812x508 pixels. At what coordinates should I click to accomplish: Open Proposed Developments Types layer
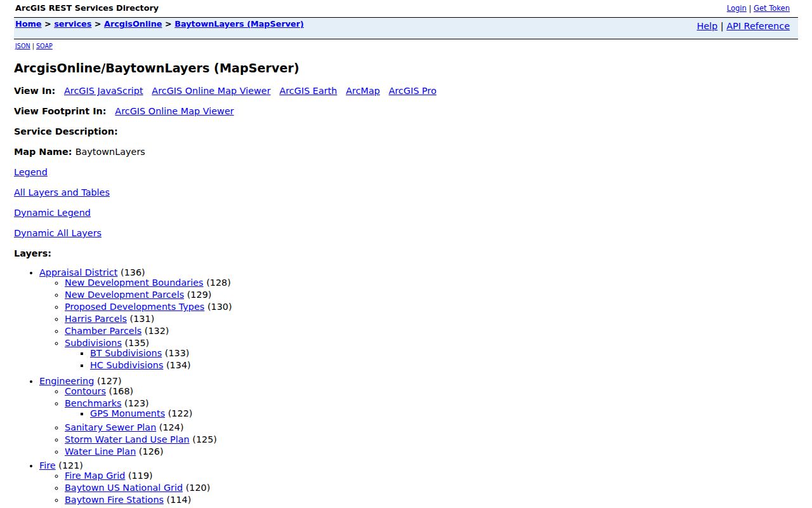[x=134, y=307]
